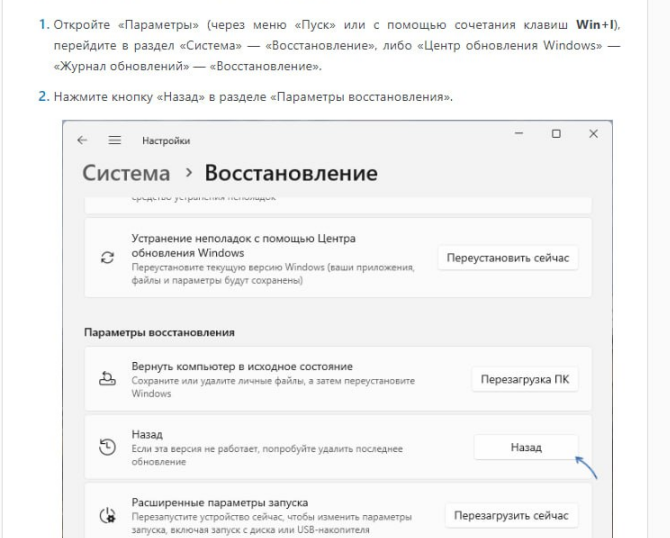
Task: Click the blue arrow annotation near Назад
Action: pyautogui.click(x=587, y=467)
